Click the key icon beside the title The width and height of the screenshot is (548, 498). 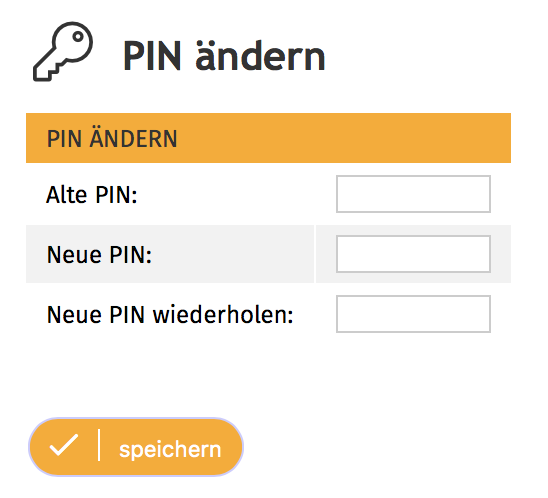coord(63,52)
